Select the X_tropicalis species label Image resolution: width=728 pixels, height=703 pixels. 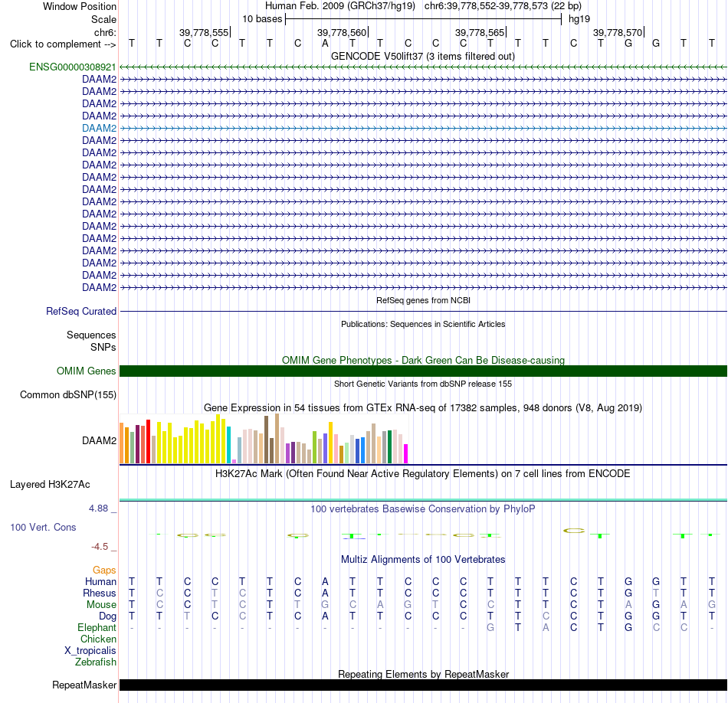tap(90, 651)
